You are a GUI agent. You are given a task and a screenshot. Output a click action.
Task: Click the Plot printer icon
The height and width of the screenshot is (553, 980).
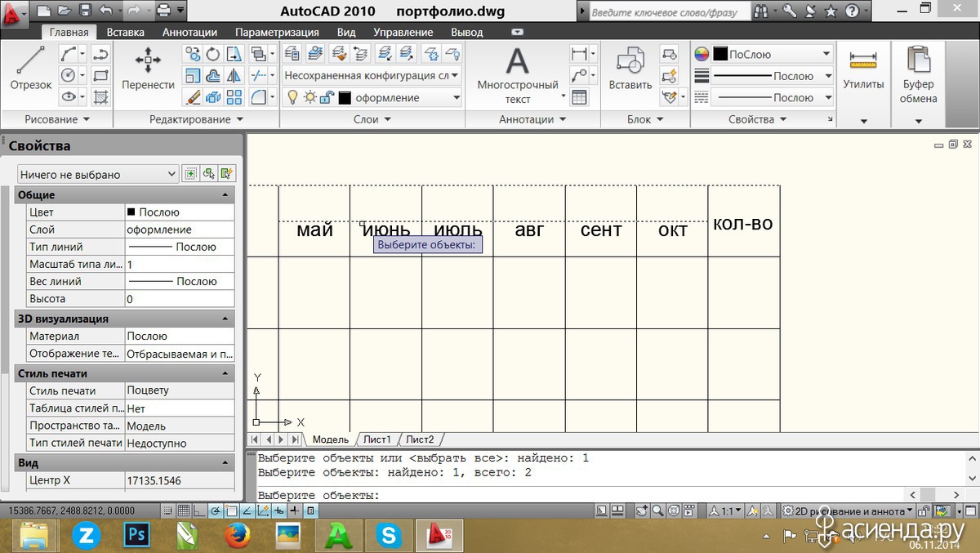(163, 11)
